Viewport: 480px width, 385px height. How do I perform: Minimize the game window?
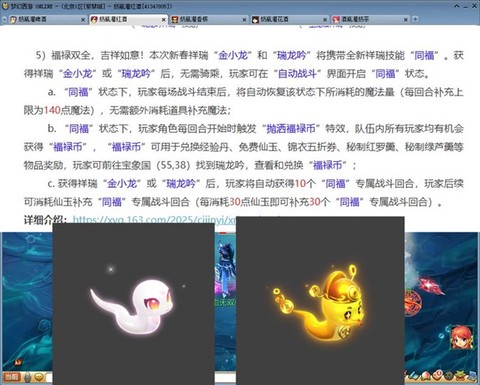coord(466,6)
